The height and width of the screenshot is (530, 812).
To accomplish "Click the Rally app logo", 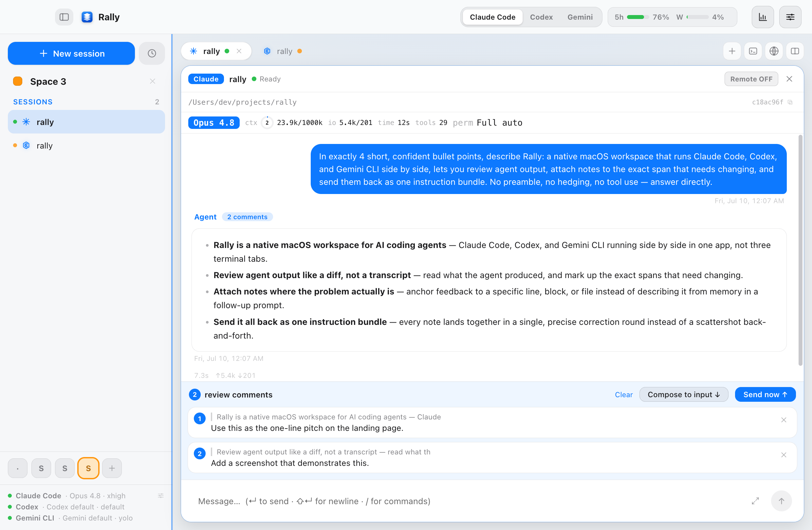I will 87,17.
